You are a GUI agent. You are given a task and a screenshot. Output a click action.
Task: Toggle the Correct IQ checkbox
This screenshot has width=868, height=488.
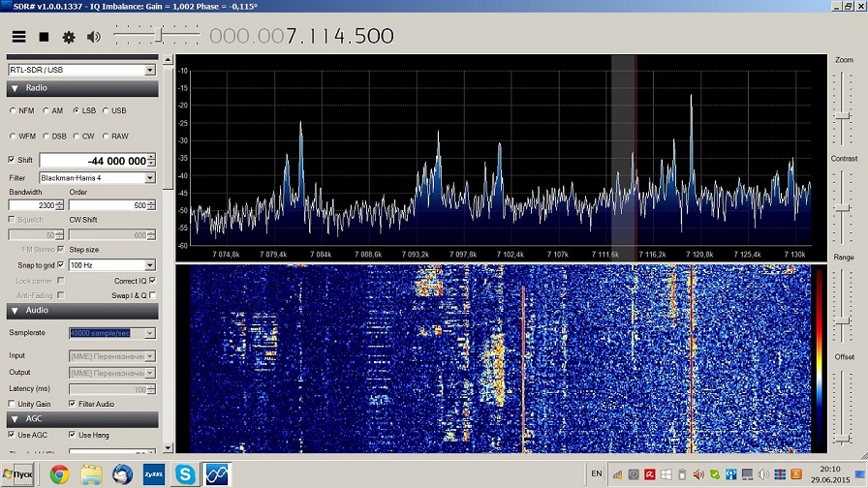[152, 281]
